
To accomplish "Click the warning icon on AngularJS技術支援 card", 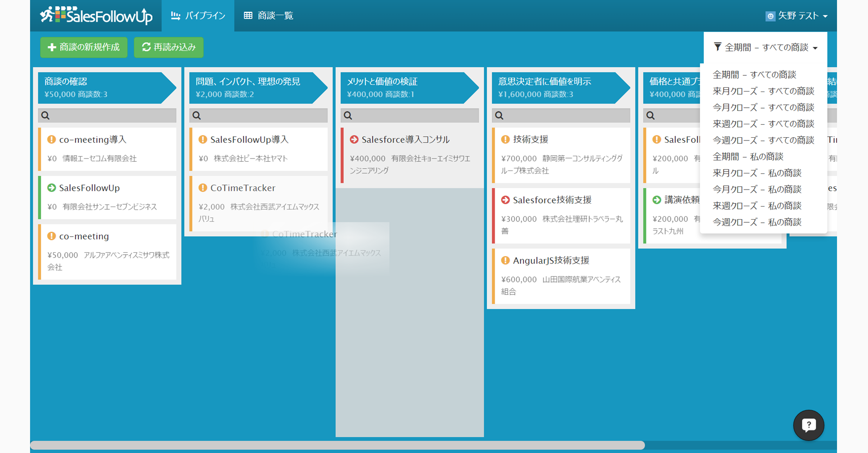I will click(x=505, y=261).
